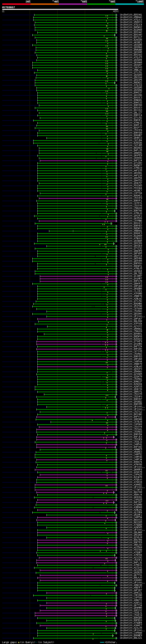Screen dimensions: 146x644
Task: Select label UniRef100_Q65YR6
Action: click(x=131, y=259)
